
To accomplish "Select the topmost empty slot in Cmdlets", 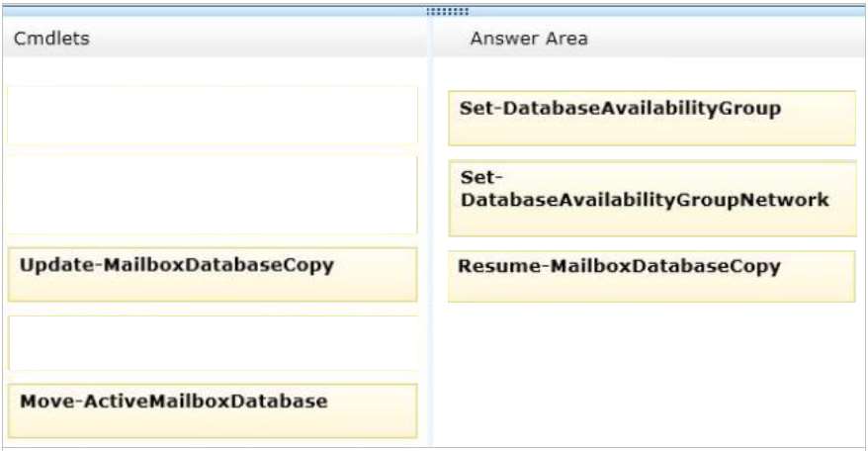I will [213, 116].
